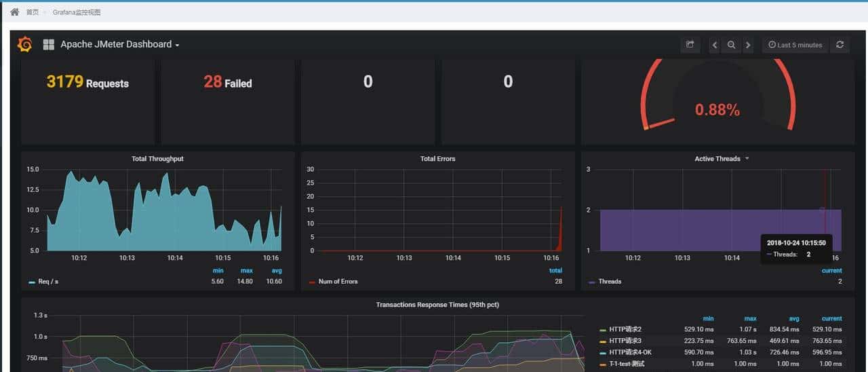
Task: Open the Total Throughput panel title menu
Action: pyautogui.click(x=157, y=159)
